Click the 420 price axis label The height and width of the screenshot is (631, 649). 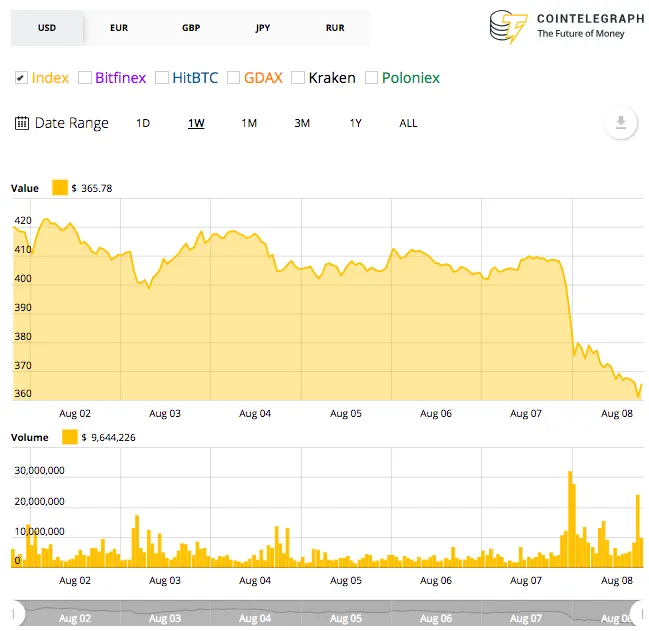pos(23,221)
